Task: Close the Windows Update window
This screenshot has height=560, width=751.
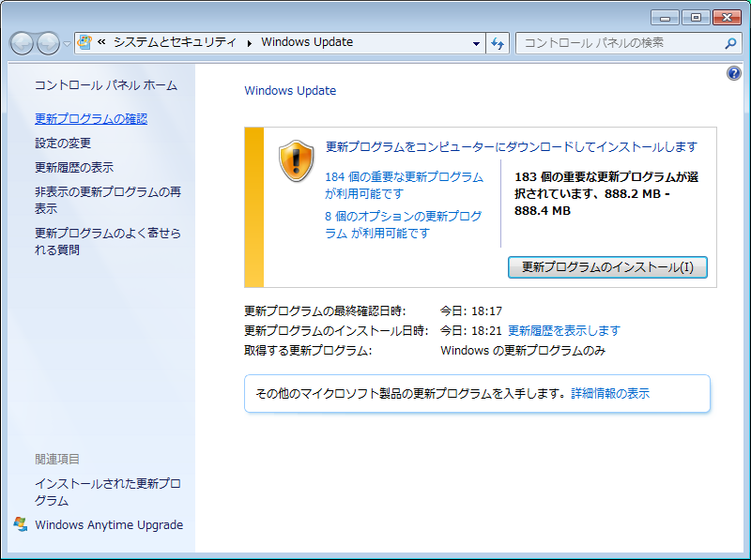Action: click(727, 18)
